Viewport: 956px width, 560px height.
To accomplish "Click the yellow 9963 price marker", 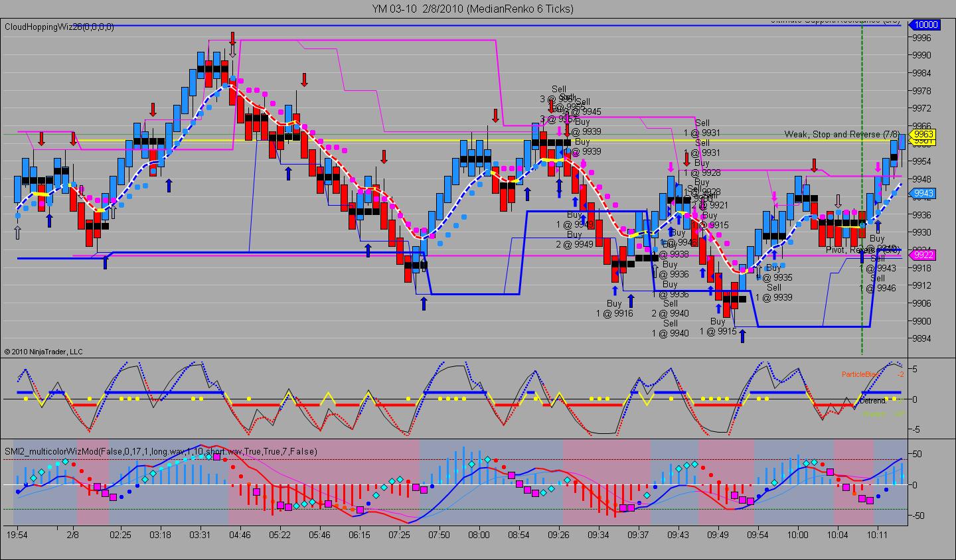I will tap(924, 134).
